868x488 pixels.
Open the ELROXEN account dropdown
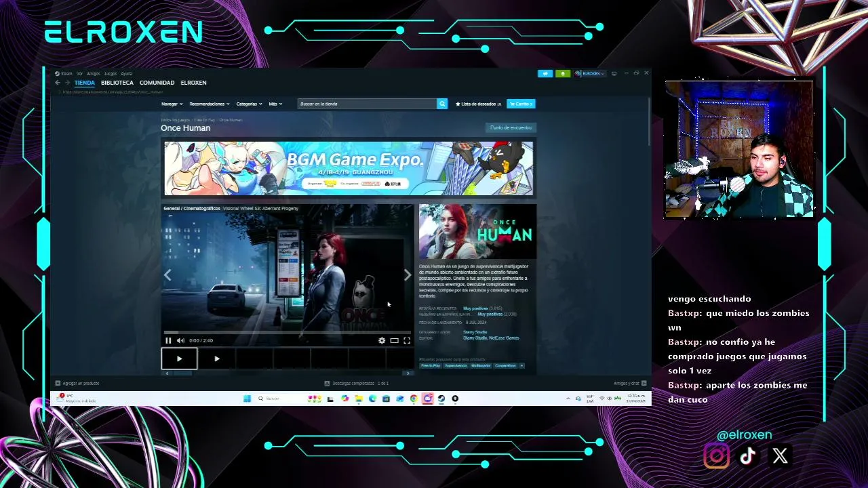pyautogui.click(x=589, y=73)
